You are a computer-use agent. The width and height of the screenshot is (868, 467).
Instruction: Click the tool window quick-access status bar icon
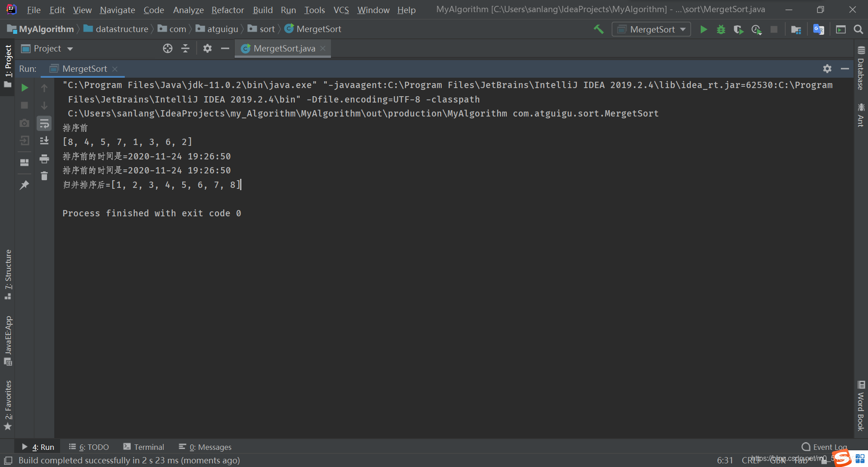click(8, 460)
